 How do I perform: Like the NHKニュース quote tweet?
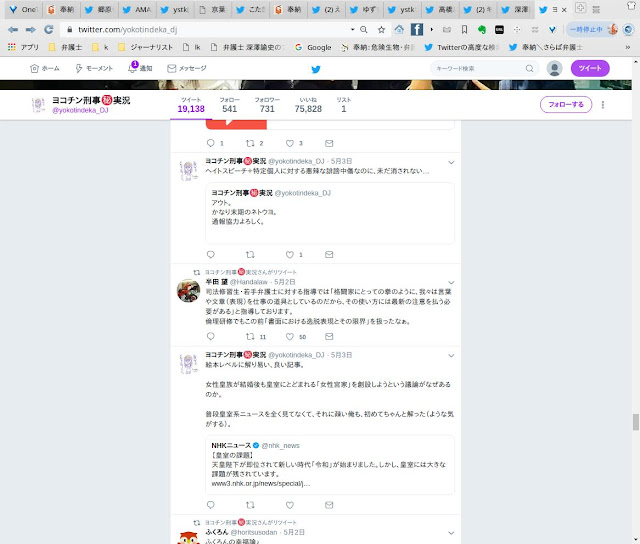[x=289, y=505]
